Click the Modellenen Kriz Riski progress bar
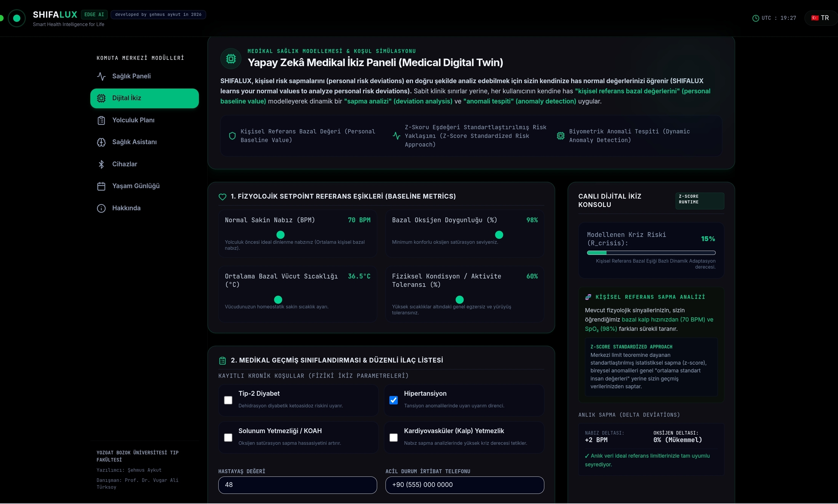838x504 pixels. (651, 253)
